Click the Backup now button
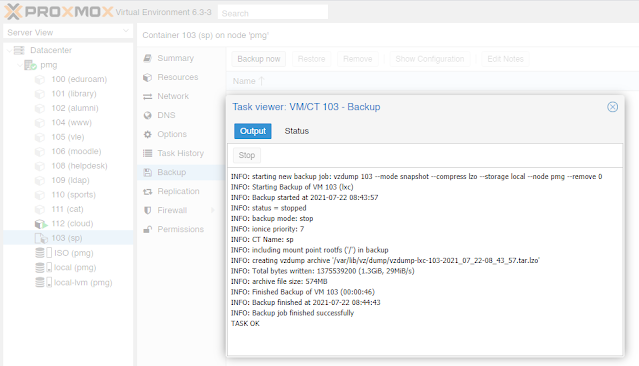This screenshot has height=366, width=639. pyautogui.click(x=259, y=59)
